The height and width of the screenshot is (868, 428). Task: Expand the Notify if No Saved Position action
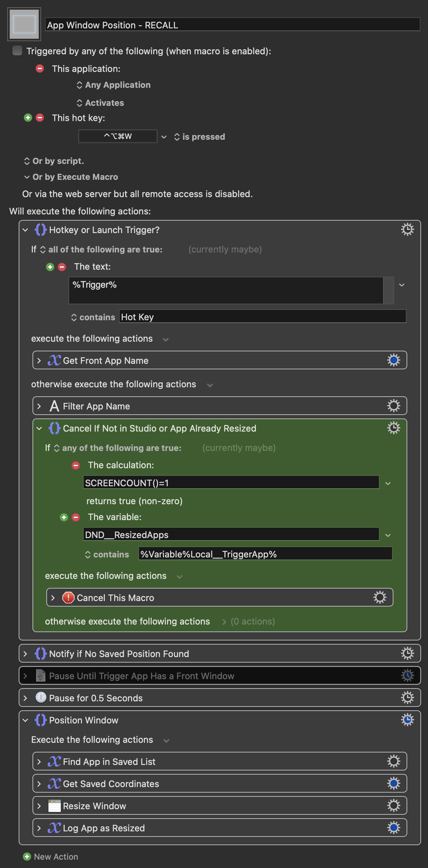tap(25, 654)
